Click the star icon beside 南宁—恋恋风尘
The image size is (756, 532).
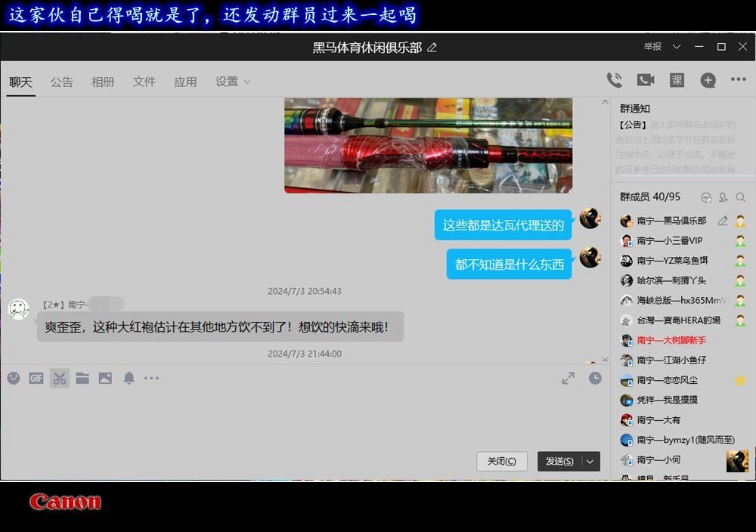pos(740,380)
